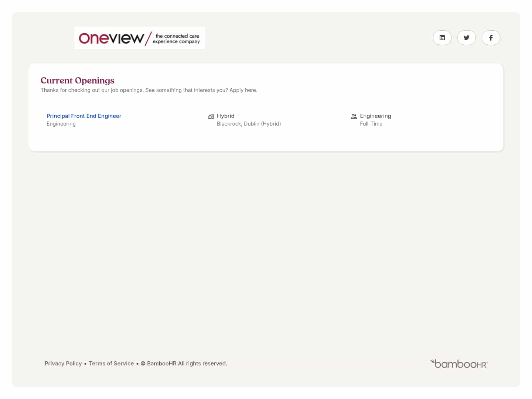
Task: Click the BambooHR footer branding
Action: (459, 364)
